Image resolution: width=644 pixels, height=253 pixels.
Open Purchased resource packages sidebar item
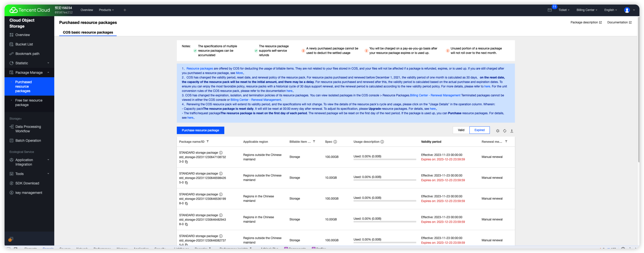tap(29, 86)
